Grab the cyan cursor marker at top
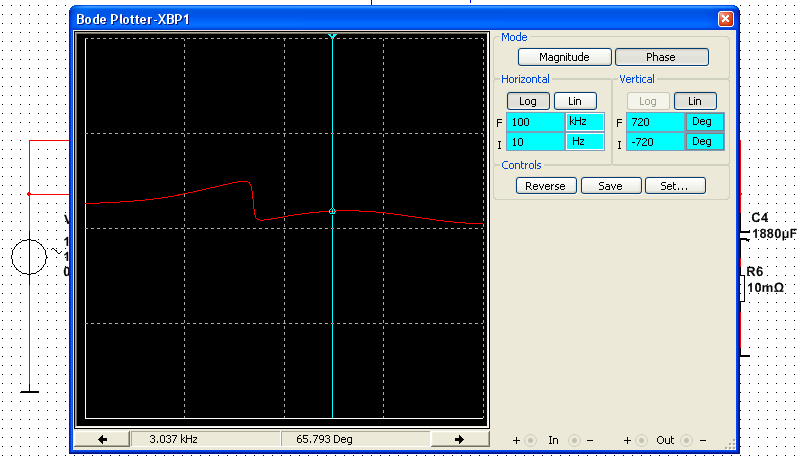This screenshot has width=800, height=458. click(332, 36)
